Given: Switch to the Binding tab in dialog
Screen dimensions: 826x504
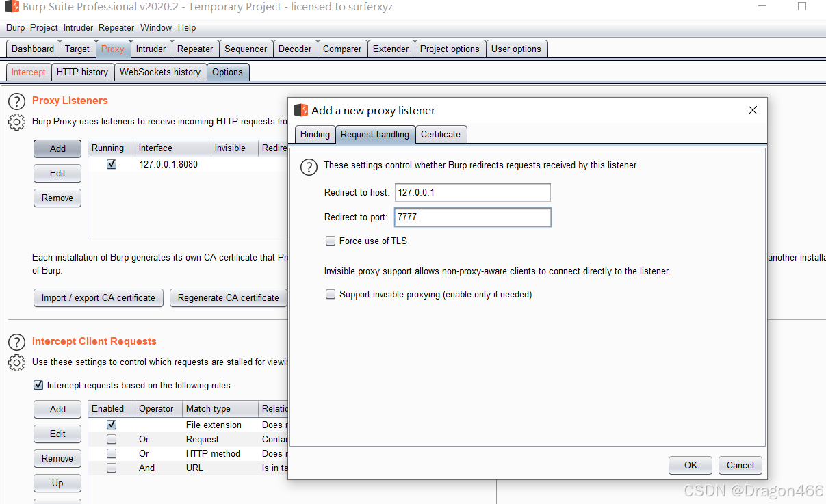Looking at the screenshot, I should 315,134.
